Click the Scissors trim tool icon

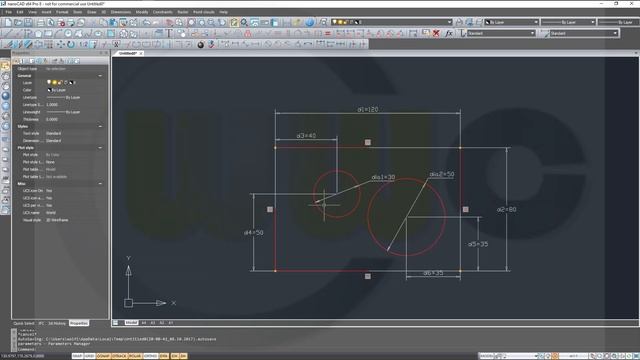(x=116, y=44)
